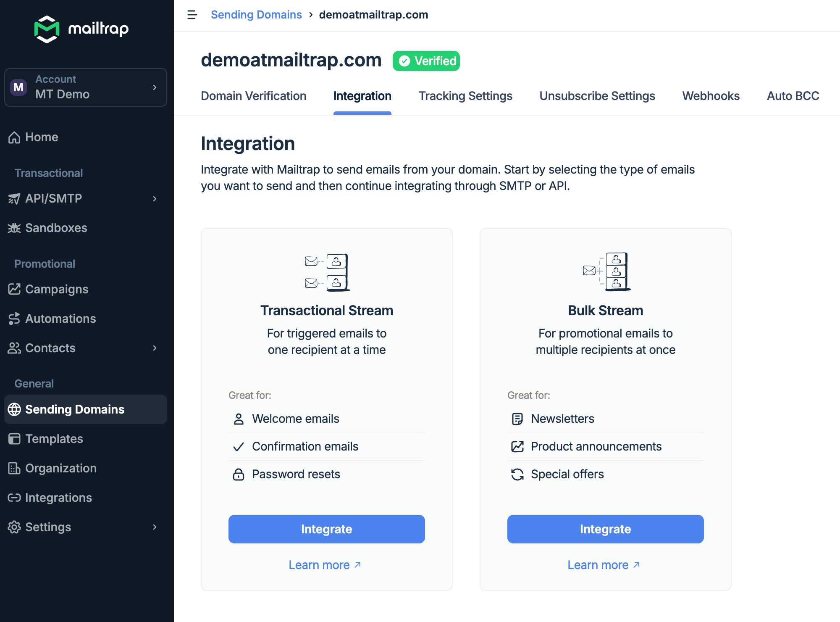
Task: Go to the Webhooks tab
Action: [x=711, y=96]
